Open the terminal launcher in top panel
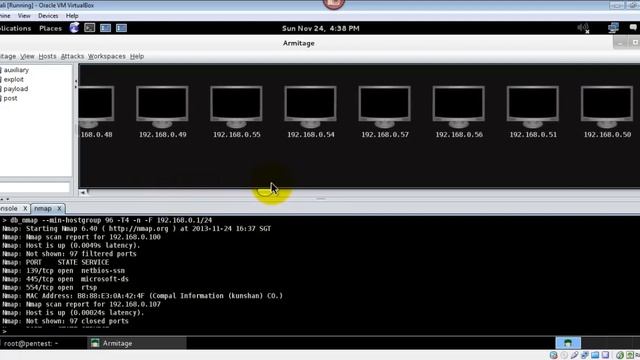 [89, 28]
